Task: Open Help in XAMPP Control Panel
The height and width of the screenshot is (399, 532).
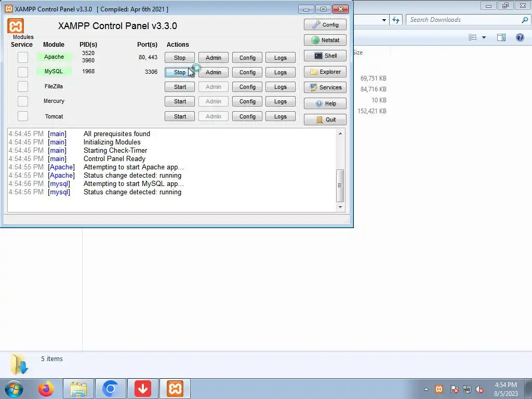Action: (325, 103)
